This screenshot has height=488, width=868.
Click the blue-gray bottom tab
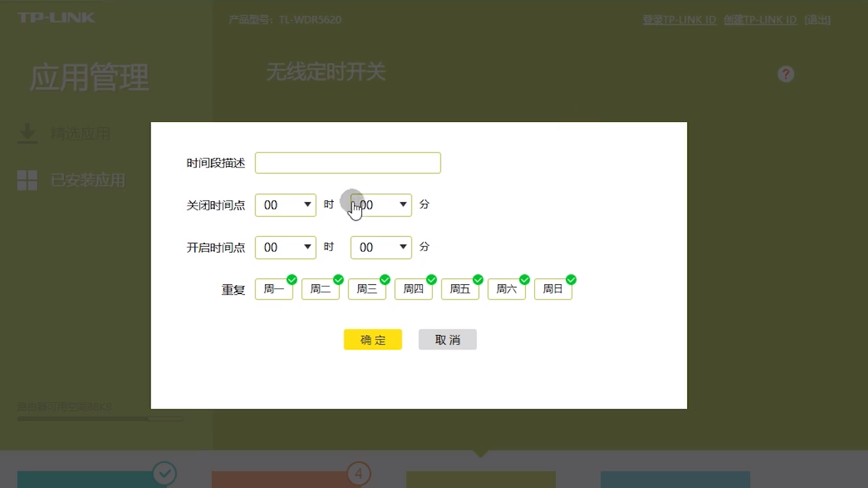675,479
